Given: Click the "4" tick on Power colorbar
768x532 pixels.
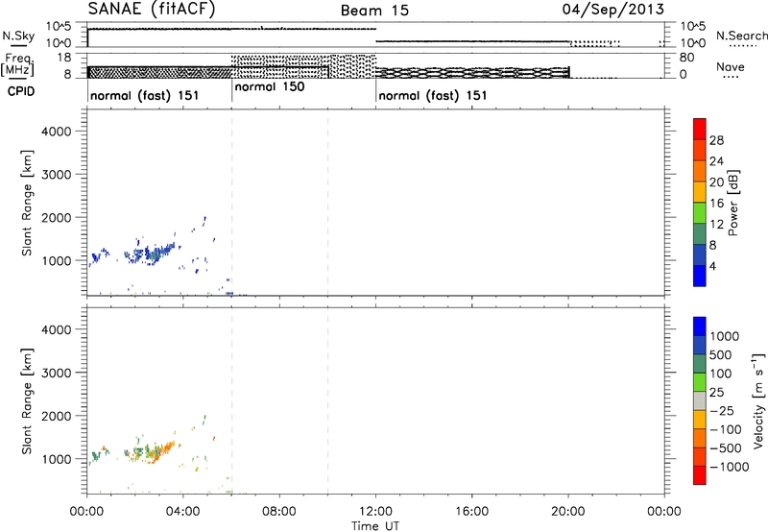Looking at the screenshot, I should (x=712, y=267).
